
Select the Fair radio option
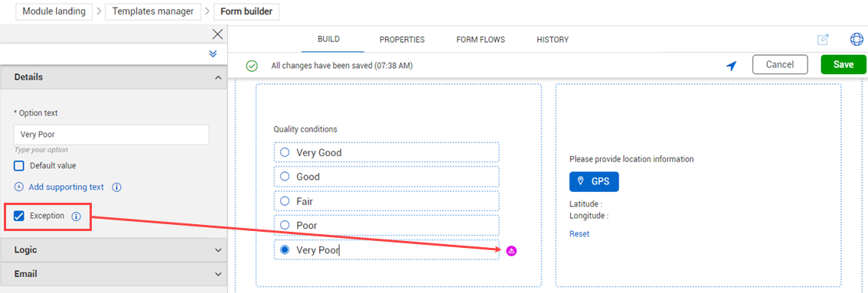pos(285,201)
